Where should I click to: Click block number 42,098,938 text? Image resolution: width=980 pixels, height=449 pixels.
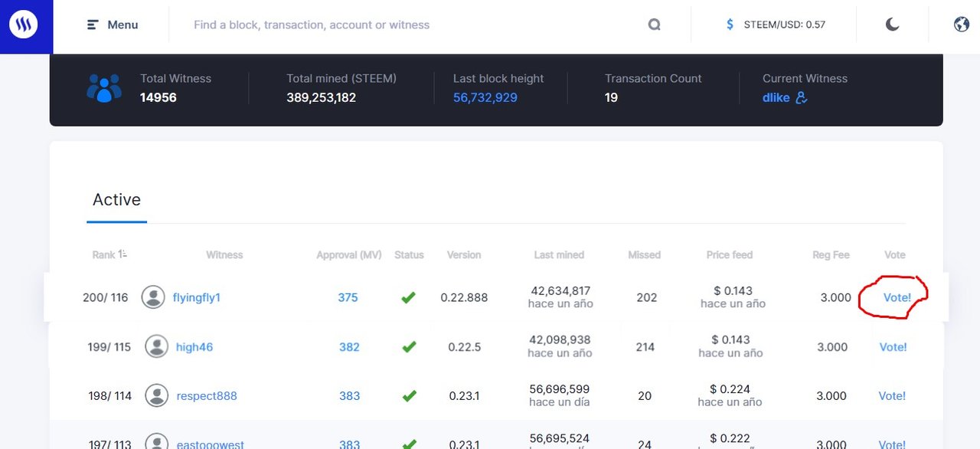pyautogui.click(x=560, y=340)
